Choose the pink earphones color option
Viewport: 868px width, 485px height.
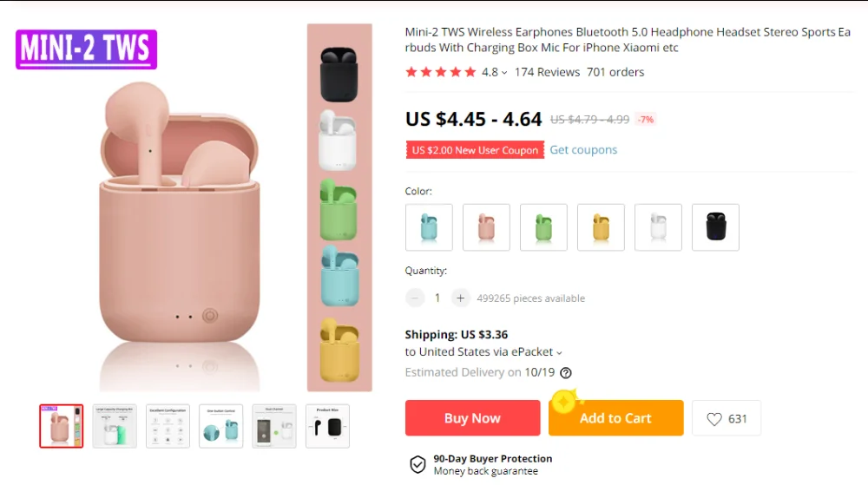pyautogui.click(x=486, y=227)
